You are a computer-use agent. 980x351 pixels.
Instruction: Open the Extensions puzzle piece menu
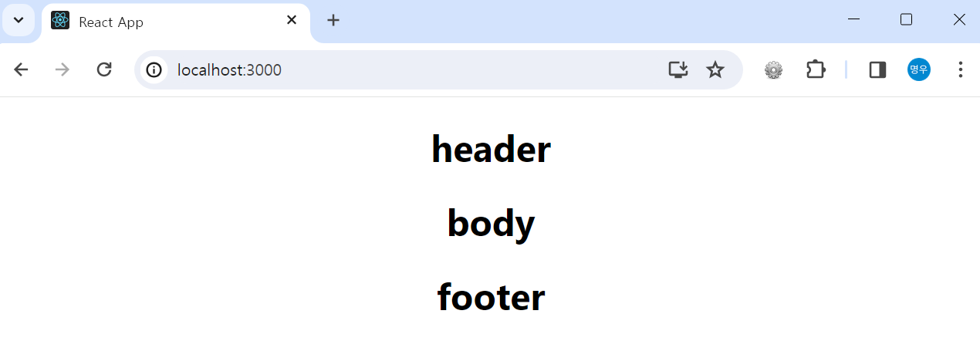click(816, 70)
